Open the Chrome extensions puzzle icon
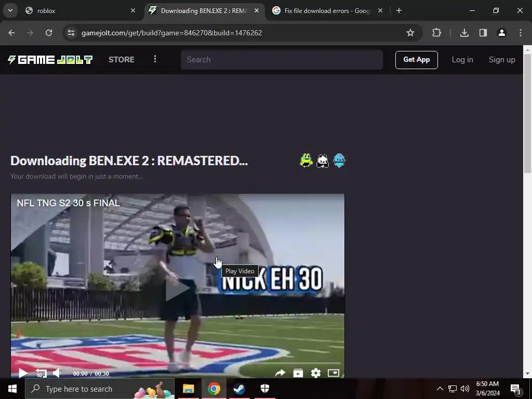This screenshot has height=399, width=532. pos(436,33)
